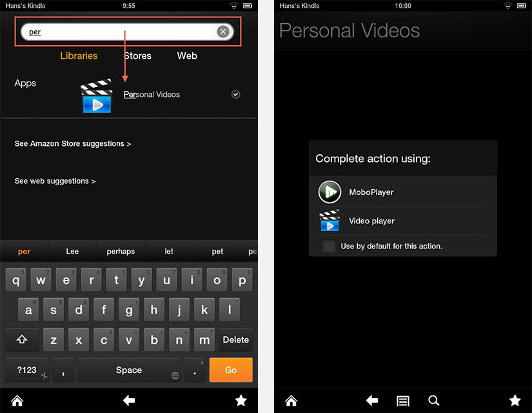Image resolution: width=532 pixels, height=413 pixels.
Task: Tap the z key on keyboard
Action: coord(54,339)
